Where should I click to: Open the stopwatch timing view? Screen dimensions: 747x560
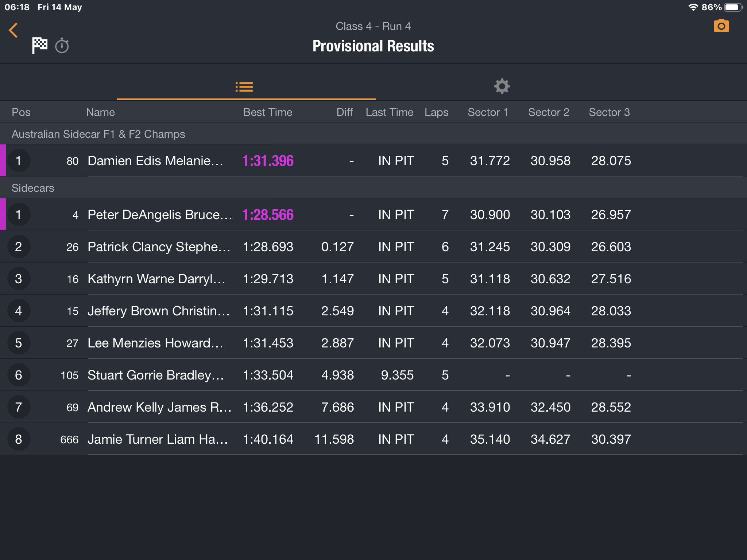coord(62,46)
